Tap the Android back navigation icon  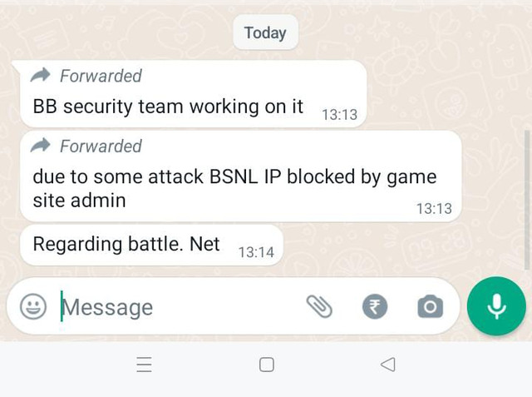pos(388,365)
